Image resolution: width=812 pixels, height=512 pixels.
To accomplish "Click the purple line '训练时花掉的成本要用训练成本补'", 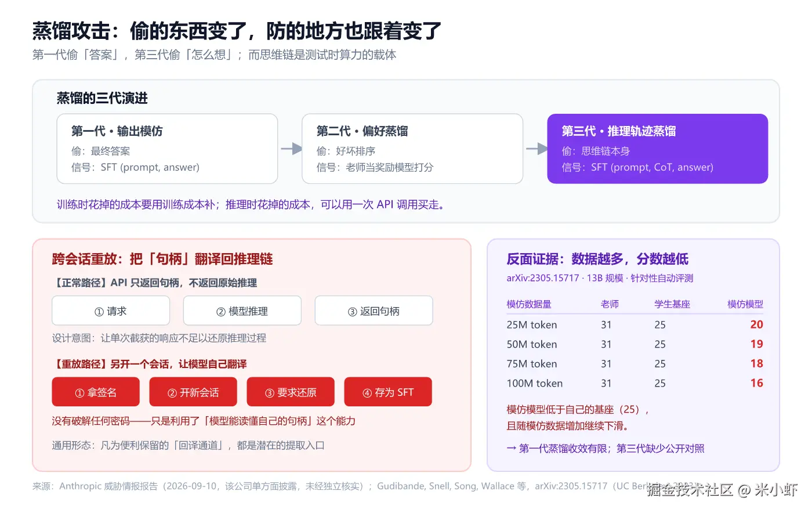I will tap(251, 204).
